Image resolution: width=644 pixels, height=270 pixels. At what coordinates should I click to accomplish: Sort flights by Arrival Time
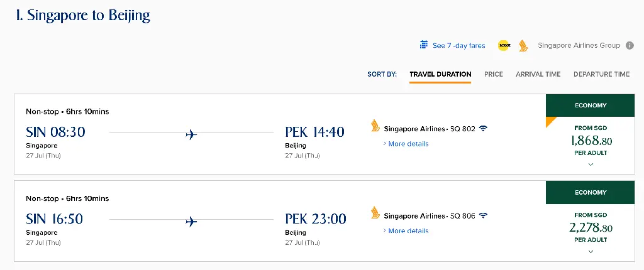point(538,74)
